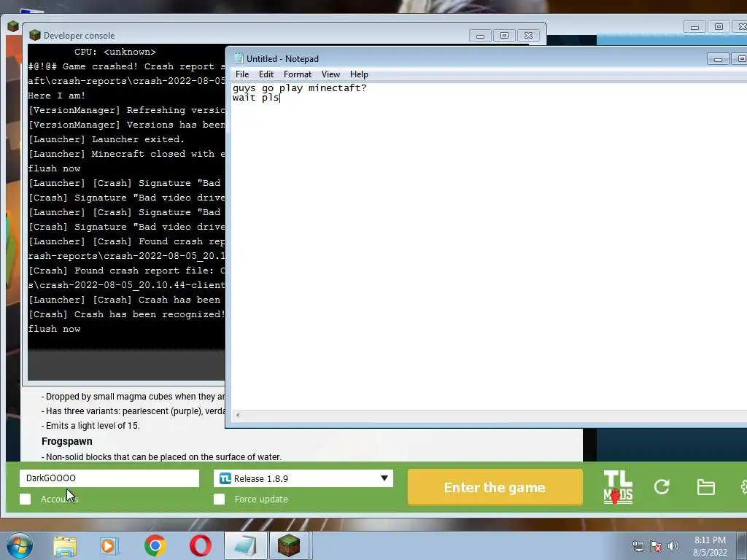Click the Enter the game button
This screenshot has width=747, height=560.
(495, 487)
